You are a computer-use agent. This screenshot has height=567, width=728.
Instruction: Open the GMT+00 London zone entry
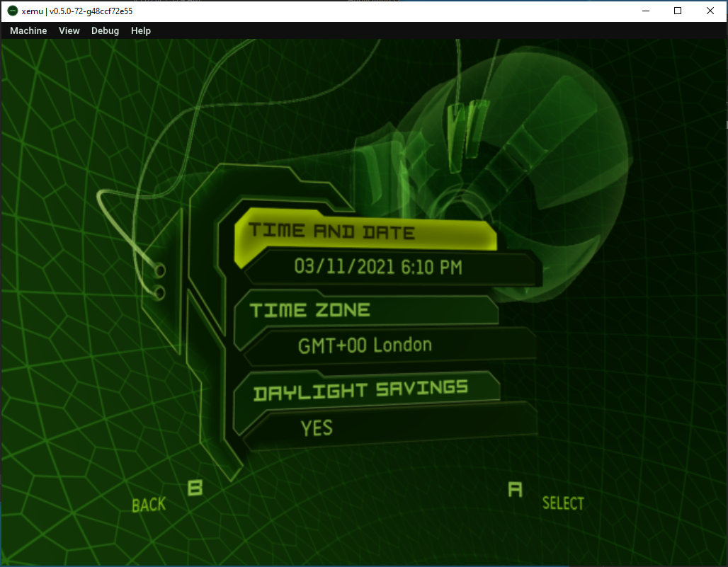pos(365,345)
